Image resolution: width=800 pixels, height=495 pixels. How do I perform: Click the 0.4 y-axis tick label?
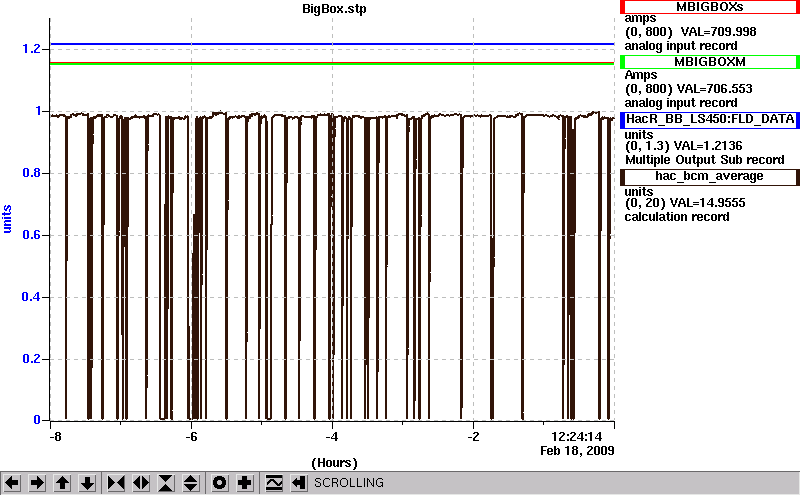tap(31, 297)
